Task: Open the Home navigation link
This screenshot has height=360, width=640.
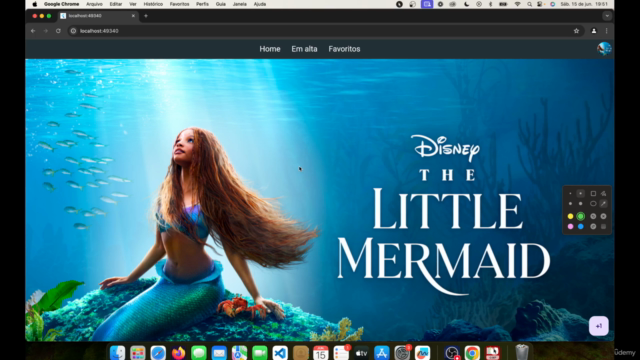Action: 270,49
